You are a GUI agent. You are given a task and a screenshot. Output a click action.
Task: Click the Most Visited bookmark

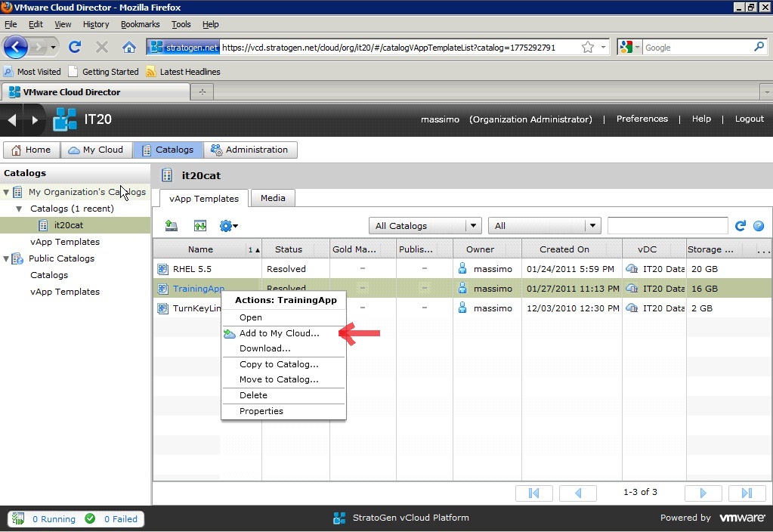[x=32, y=72]
